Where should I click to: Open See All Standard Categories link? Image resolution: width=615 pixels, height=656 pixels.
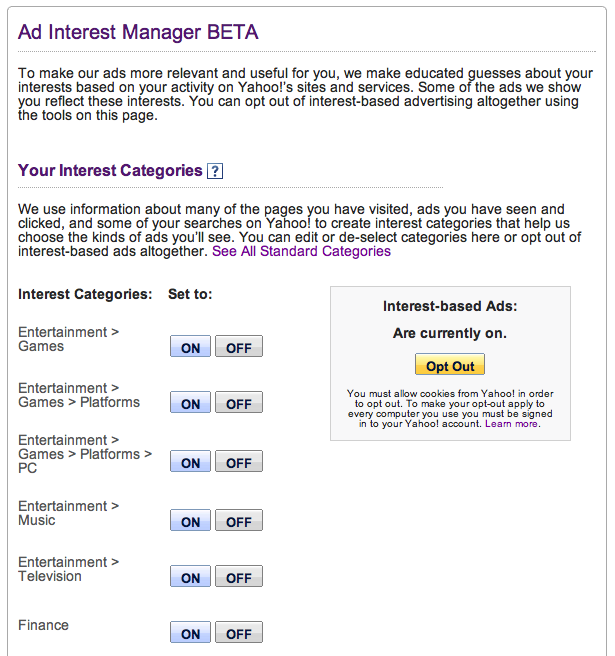(x=301, y=251)
